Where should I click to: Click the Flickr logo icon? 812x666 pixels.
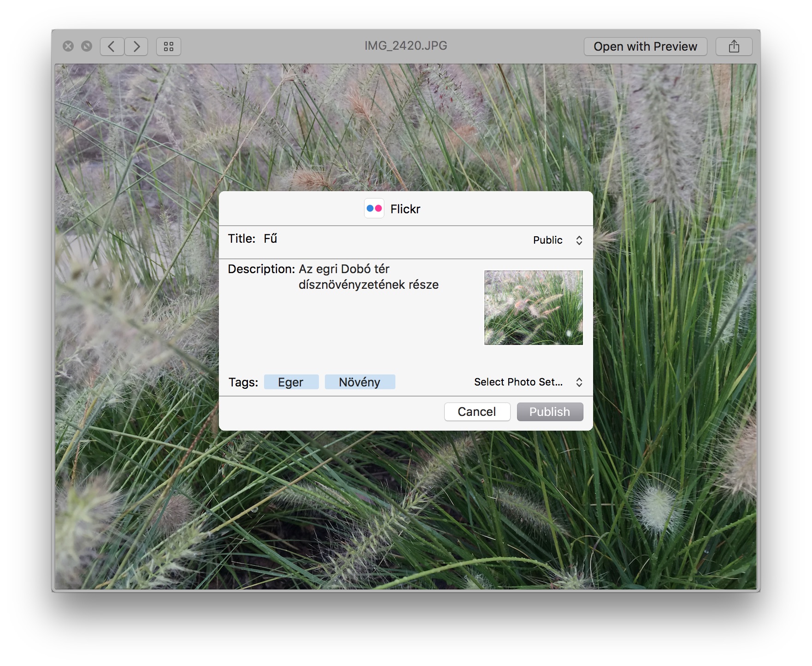click(x=374, y=209)
